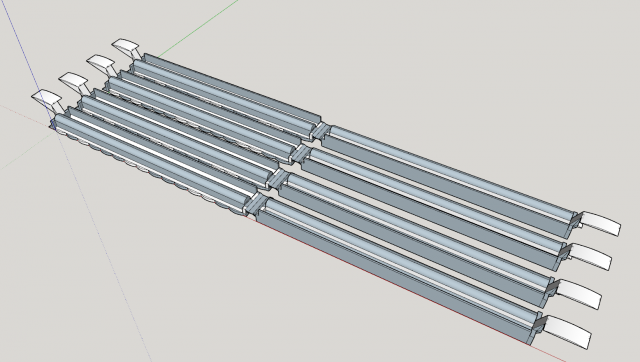Click the rearmost rail's white clip nearest the green axis
This screenshot has width=640, height=362.
[127, 49]
